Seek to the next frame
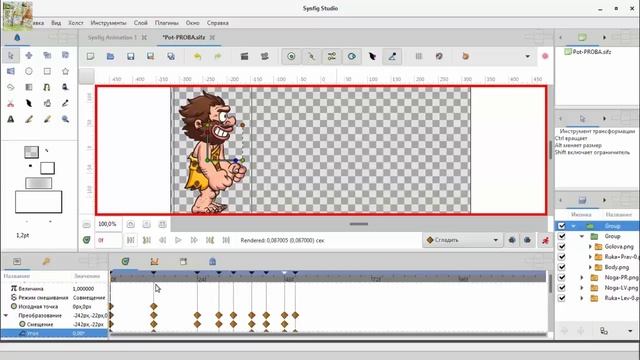 point(194,240)
